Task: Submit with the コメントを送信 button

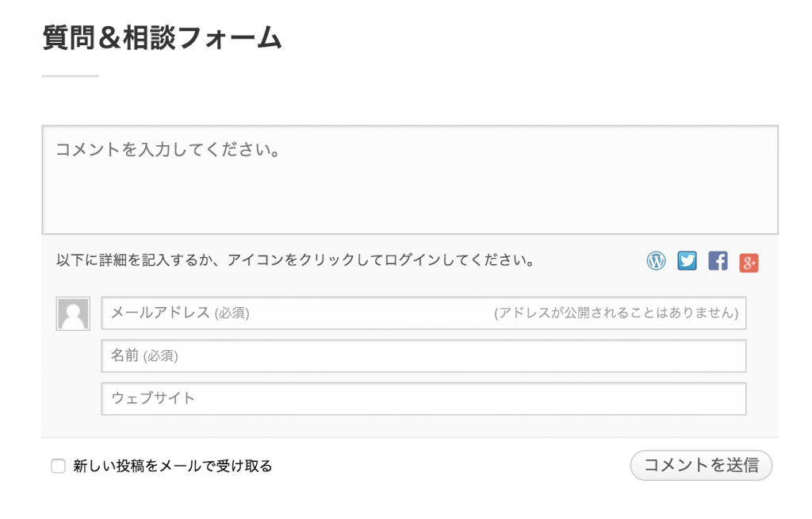Action: point(701,465)
